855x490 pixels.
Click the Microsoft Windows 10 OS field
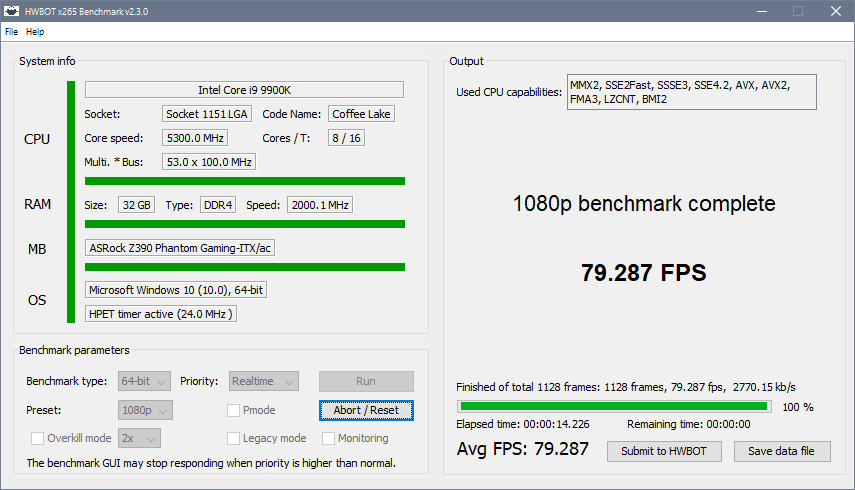tap(176, 290)
